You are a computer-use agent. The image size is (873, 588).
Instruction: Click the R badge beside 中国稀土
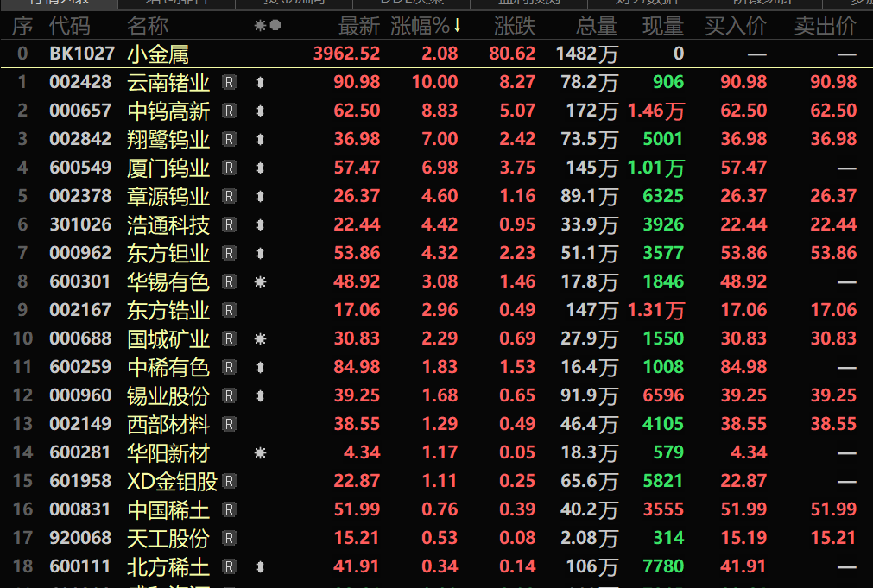[x=229, y=509]
